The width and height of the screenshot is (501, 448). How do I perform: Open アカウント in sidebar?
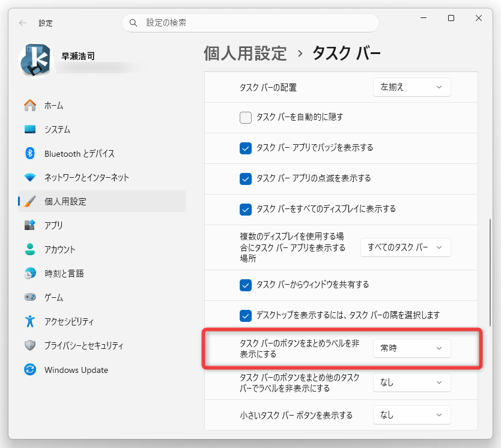[x=102, y=249]
